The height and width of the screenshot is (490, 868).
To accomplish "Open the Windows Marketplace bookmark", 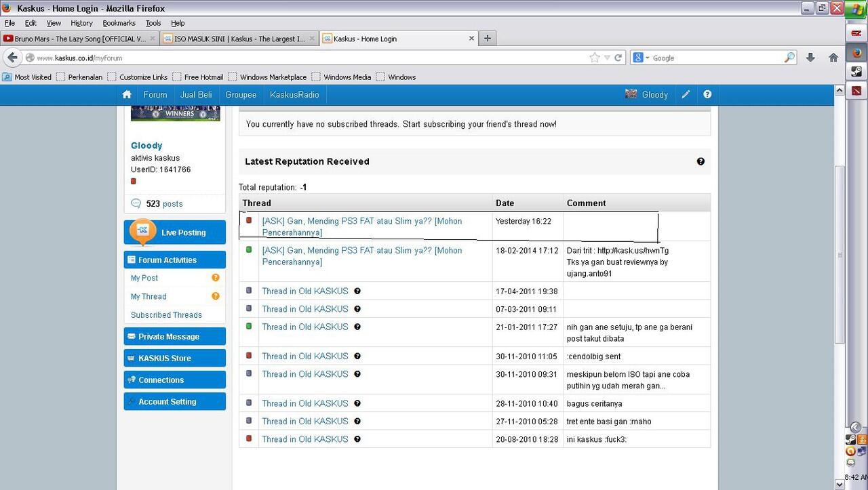I will pyautogui.click(x=267, y=77).
